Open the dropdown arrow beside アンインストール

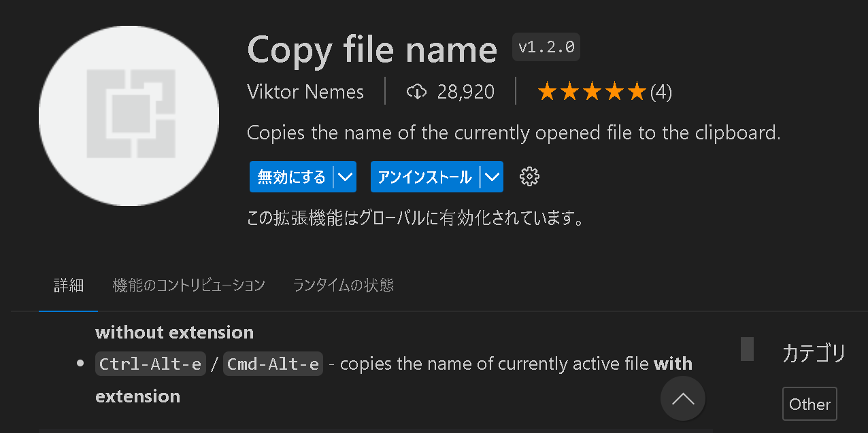[492, 177]
